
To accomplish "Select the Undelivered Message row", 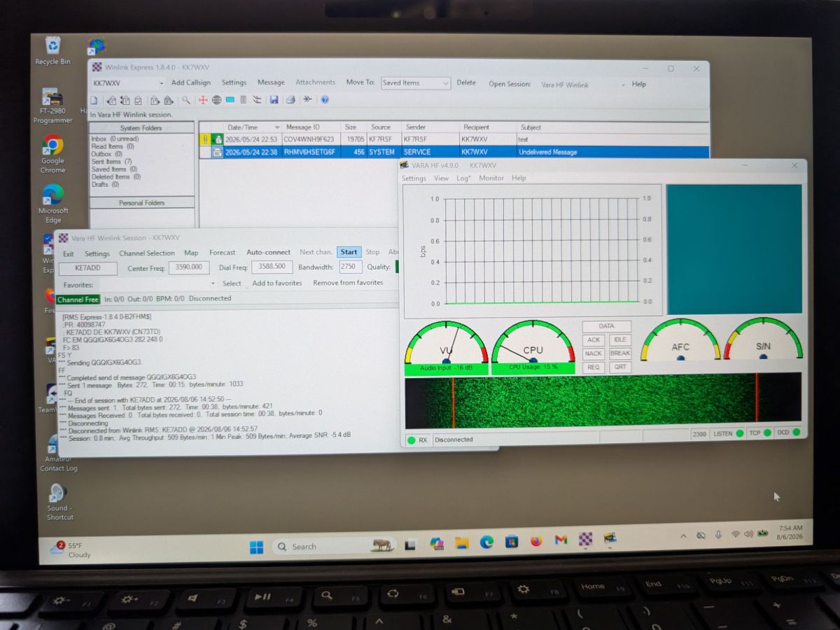I will (454, 152).
